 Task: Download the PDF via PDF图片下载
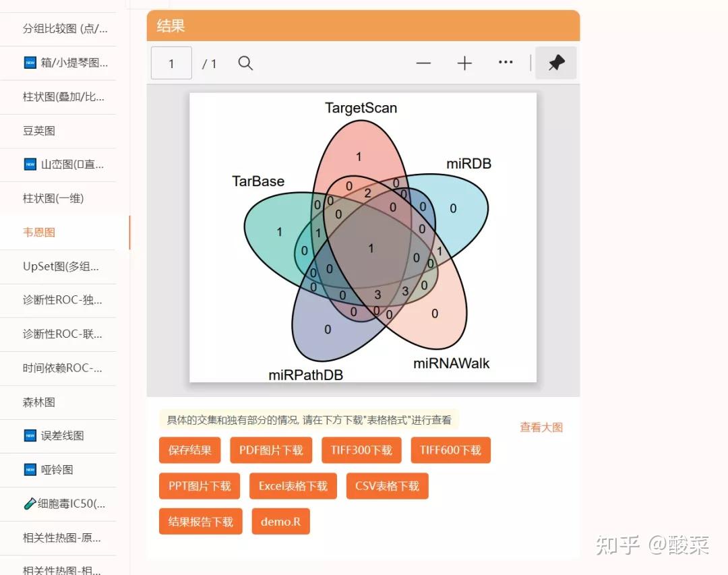(x=271, y=450)
